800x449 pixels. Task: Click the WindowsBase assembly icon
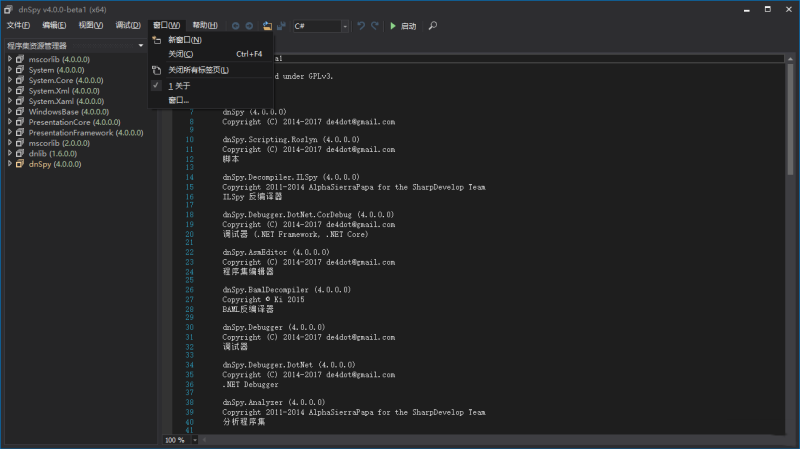click(x=20, y=111)
